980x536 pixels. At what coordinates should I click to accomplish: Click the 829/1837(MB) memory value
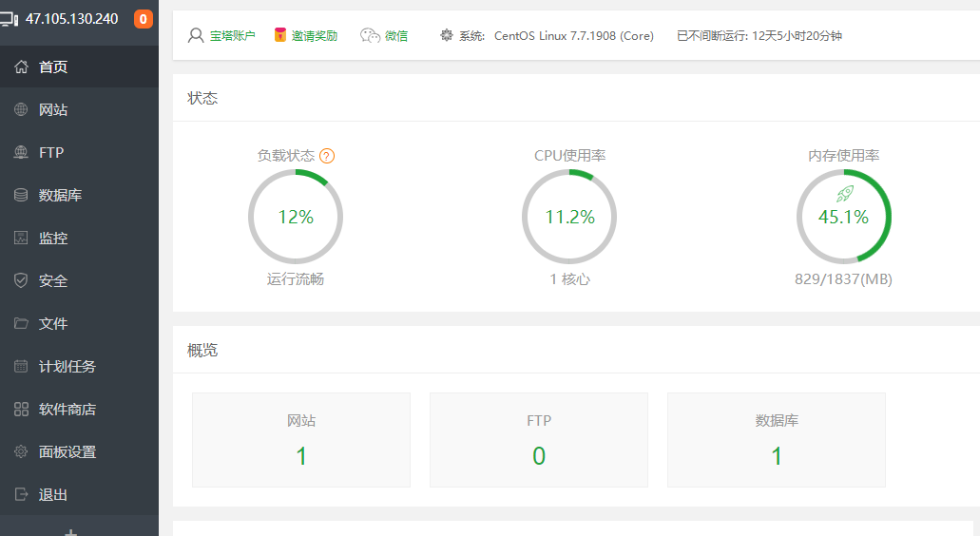tap(844, 278)
